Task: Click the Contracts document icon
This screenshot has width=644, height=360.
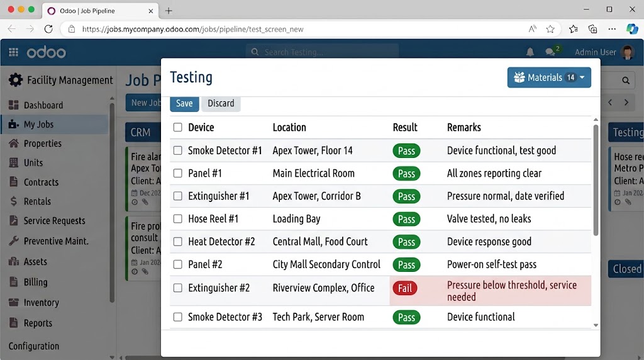Action: (x=14, y=182)
